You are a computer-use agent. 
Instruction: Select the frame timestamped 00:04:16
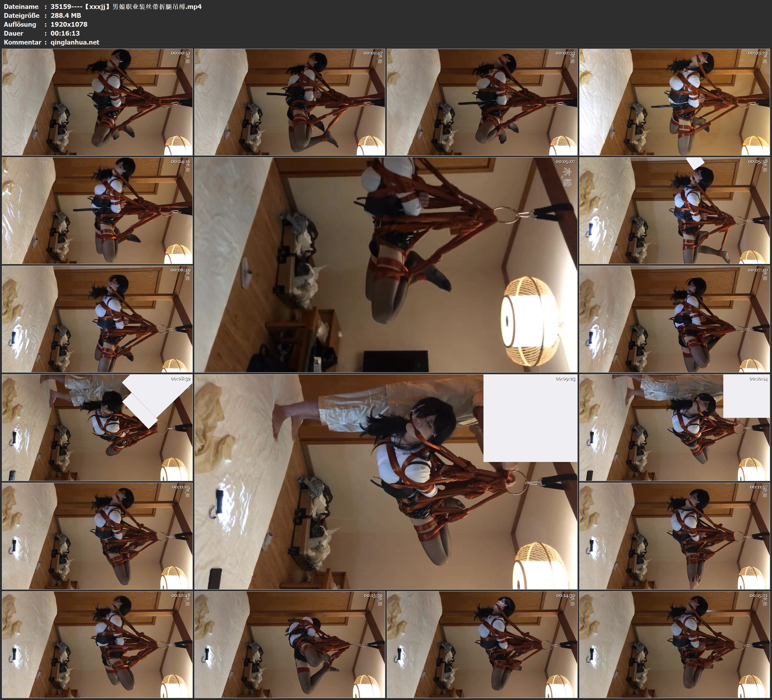(97, 210)
